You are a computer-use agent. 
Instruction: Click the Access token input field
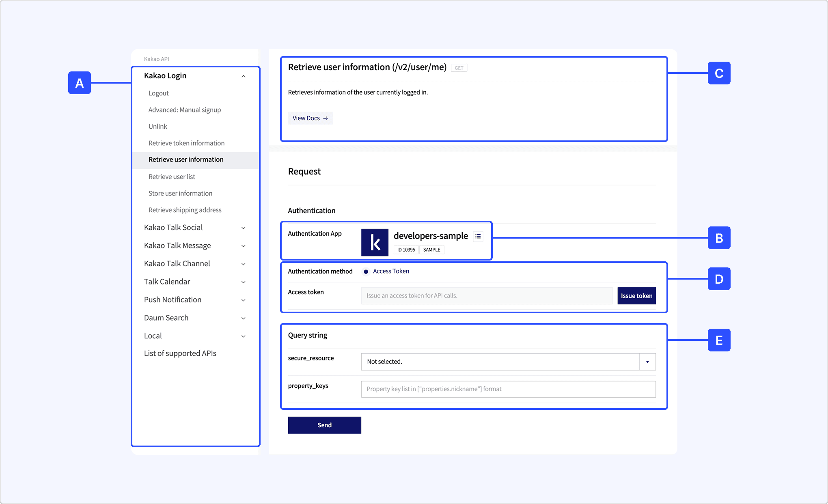[486, 296]
